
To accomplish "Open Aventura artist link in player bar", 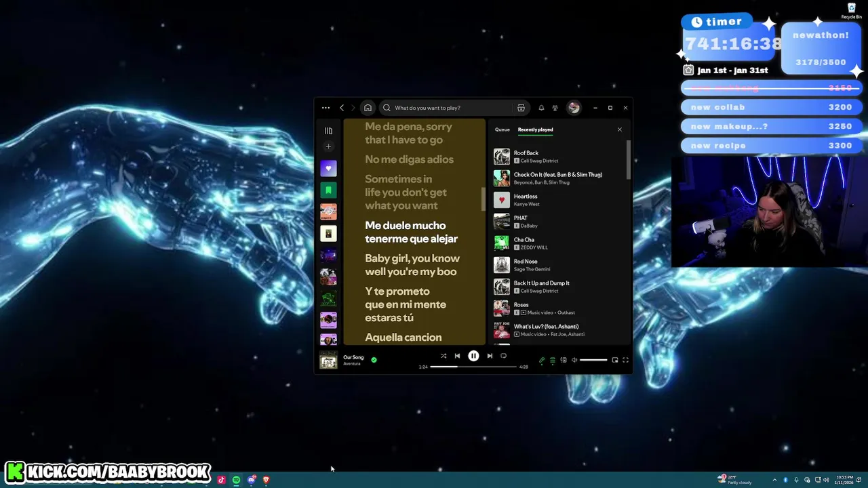I will [351, 364].
